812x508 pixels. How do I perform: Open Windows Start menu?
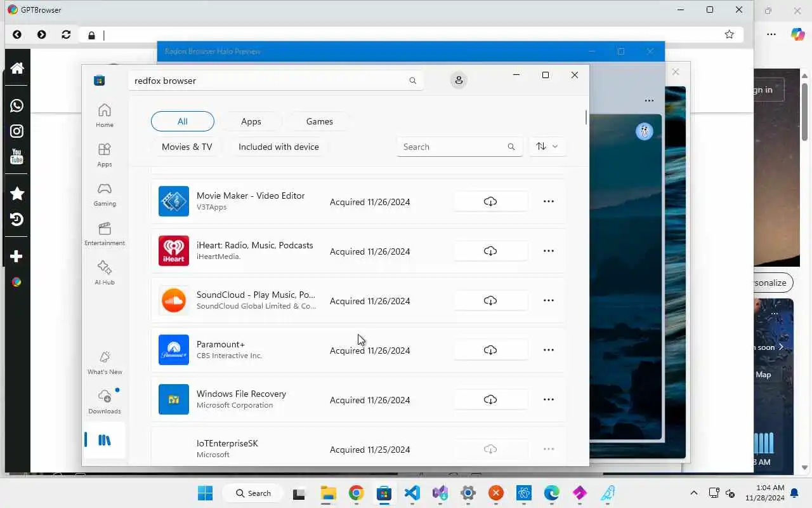tap(205, 493)
